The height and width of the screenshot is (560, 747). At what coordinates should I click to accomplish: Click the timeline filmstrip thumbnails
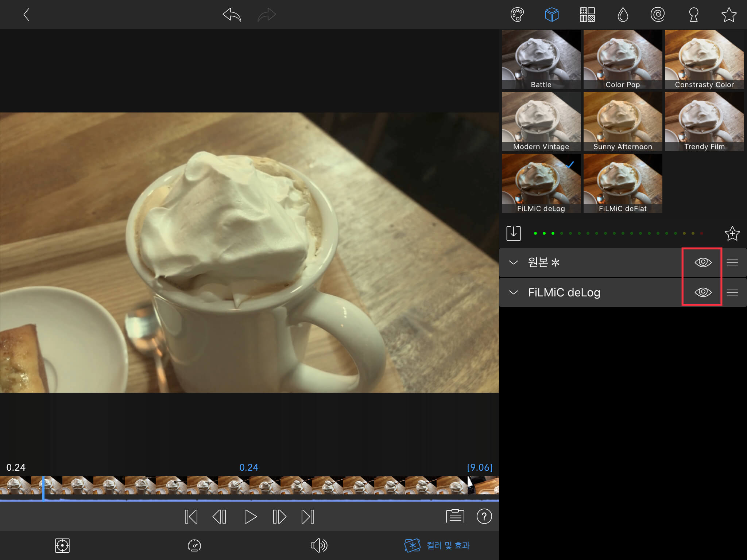pos(249,485)
